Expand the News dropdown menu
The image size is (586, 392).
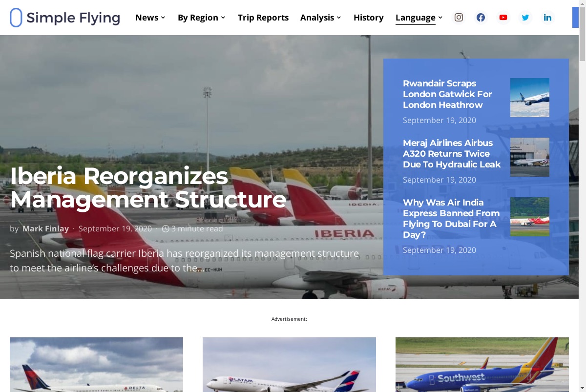point(150,18)
